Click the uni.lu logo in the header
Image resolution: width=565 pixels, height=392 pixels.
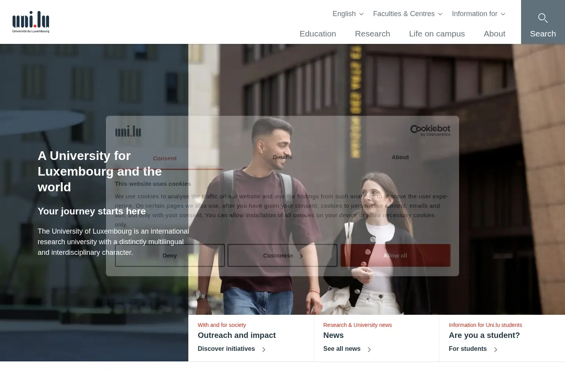[31, 22]
